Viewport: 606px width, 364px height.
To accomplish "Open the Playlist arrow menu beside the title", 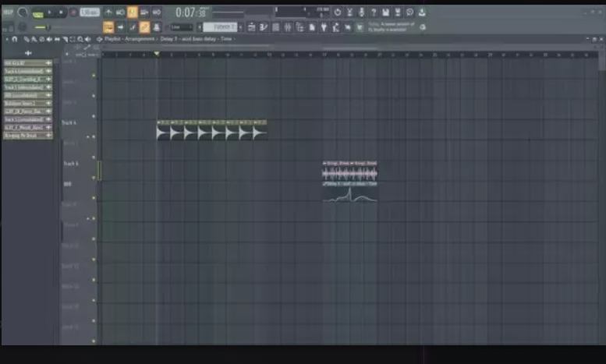I will [99, 39].
